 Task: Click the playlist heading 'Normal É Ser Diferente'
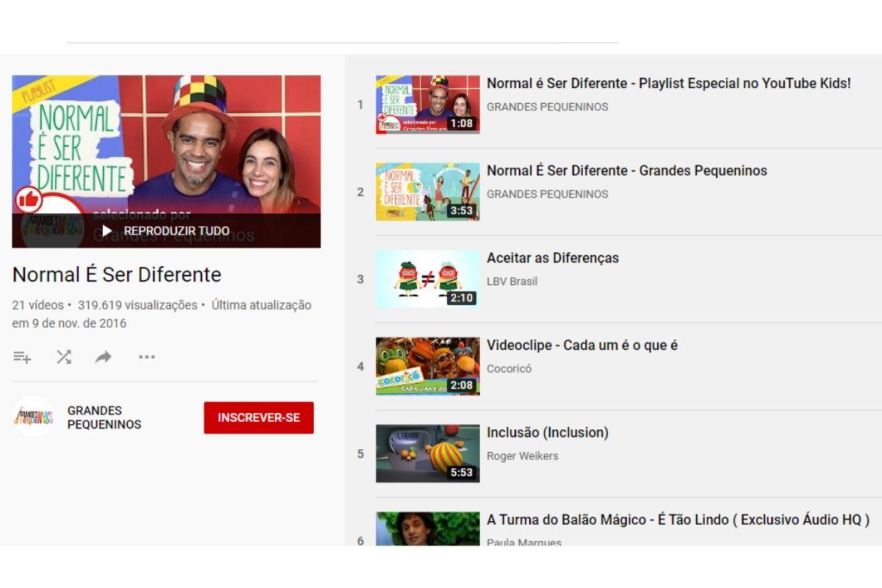(x=117, y=275)
